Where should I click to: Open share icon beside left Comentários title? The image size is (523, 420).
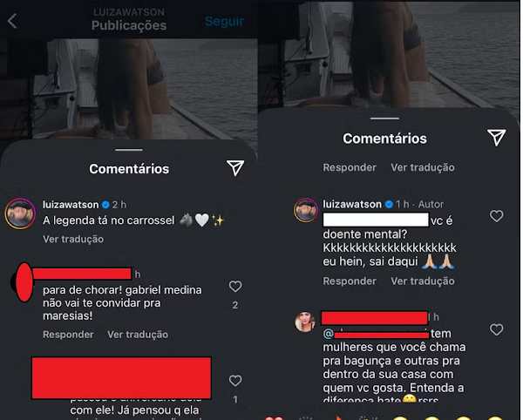click(x=235, y=167)
